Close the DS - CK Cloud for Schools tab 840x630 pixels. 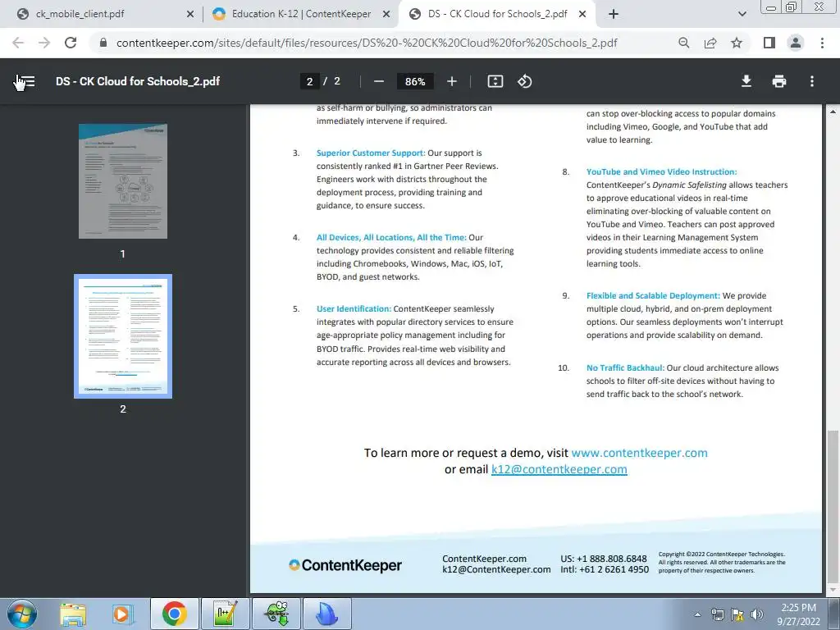click(x=583, y=15)
